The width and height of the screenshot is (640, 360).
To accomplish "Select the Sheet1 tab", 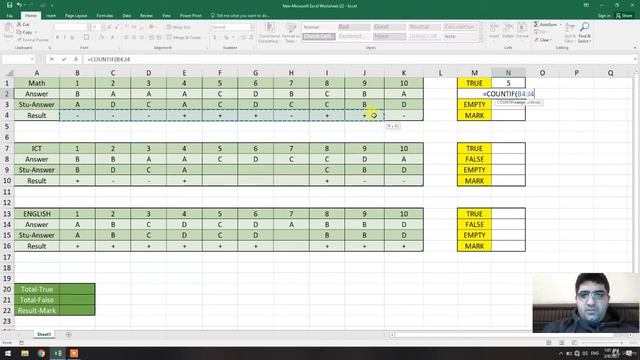I will (x=44, y=335).
